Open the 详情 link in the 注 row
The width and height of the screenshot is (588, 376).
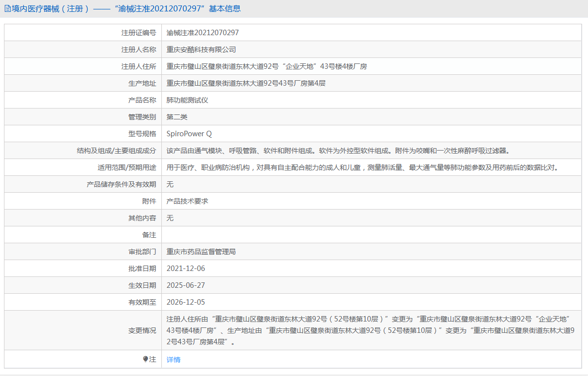[173, 360]
